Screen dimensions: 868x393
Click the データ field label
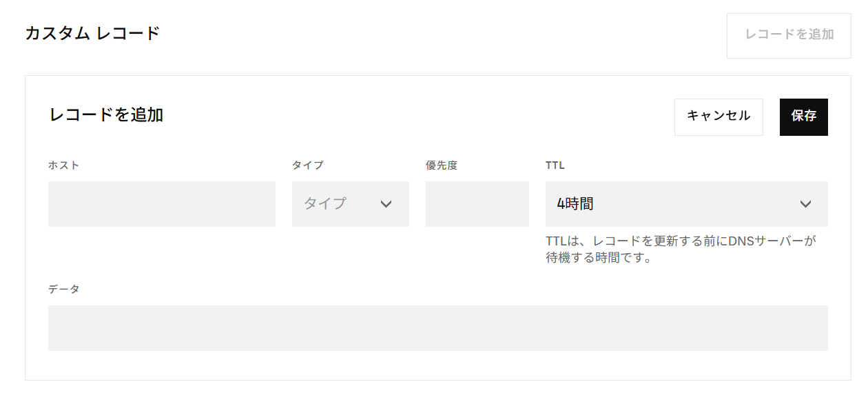click(64, 290)
